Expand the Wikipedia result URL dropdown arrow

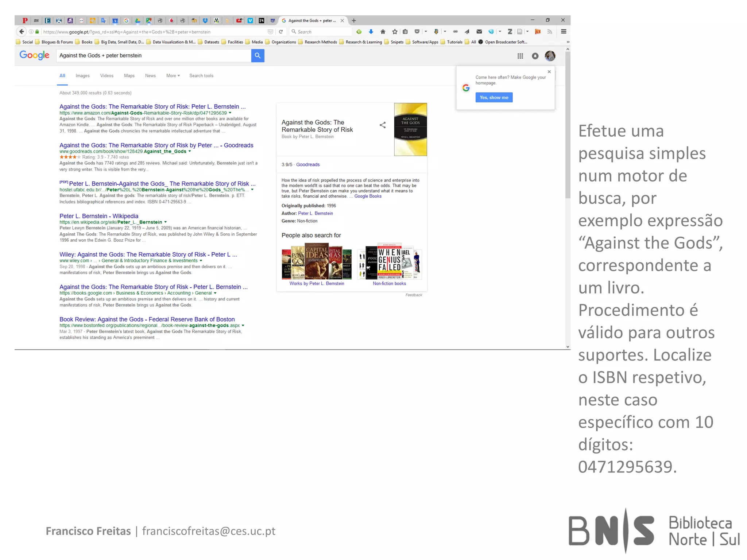coord(166,222)
